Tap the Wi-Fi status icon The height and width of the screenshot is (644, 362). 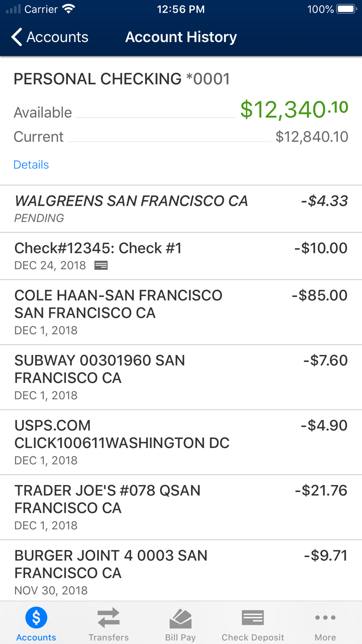(68, 9)
